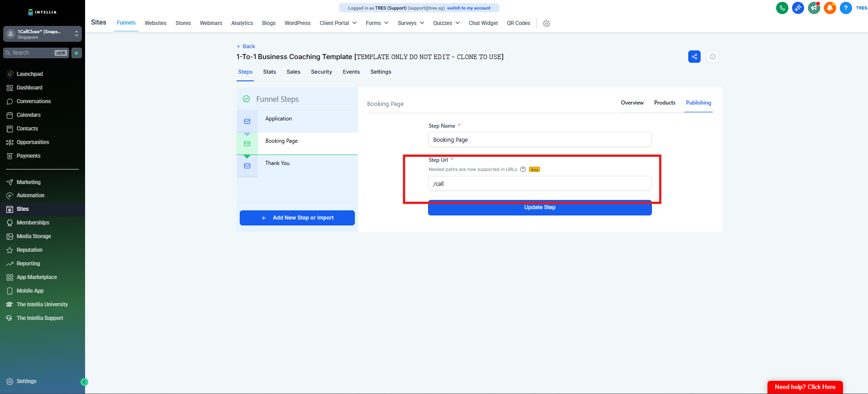Image resolution: width=868 pixels, height=394 pixels.
Task: Click the Thank You step envelope icon
Action: click(x=247, y=166)
